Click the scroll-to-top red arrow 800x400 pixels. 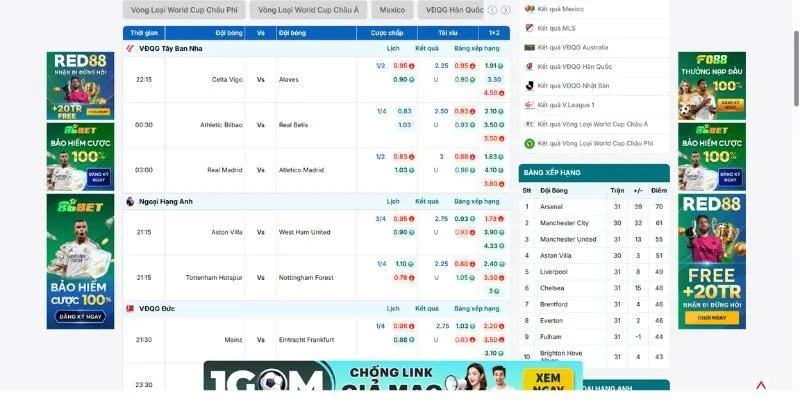click(761, 385)
